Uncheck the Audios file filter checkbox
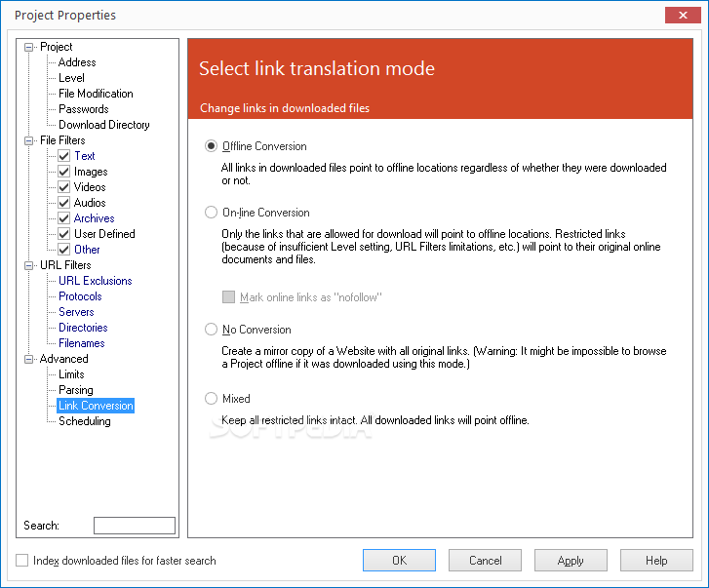Viewport: 709px width, 588px height. (x=64, y=203)
